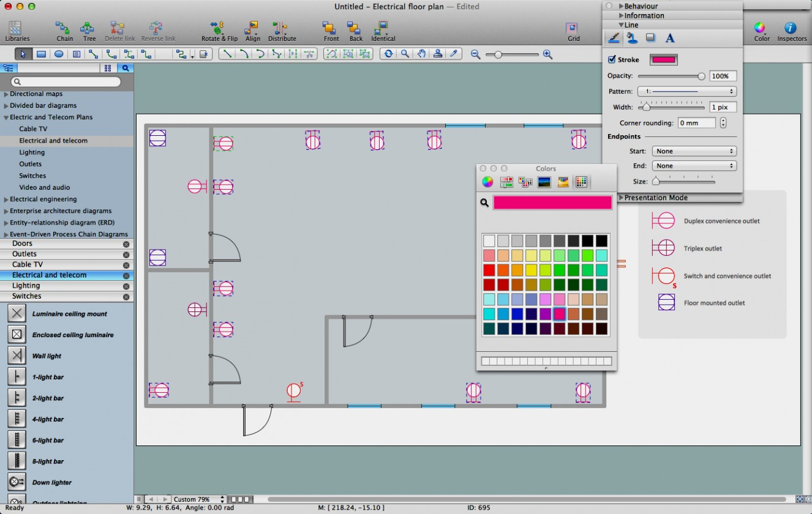Click the Front arrangement button
Image resolution: width=812 pixels, height=514 pixels.
pyautogui.click(x=330, y=29)
